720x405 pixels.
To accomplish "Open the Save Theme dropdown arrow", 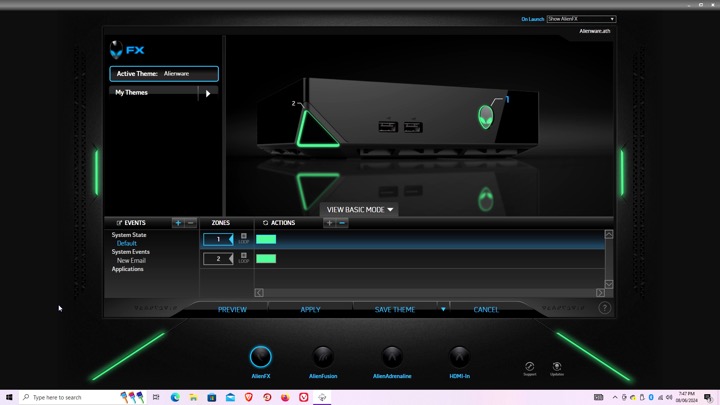I will pyautogui.click(x=443, y=309).
